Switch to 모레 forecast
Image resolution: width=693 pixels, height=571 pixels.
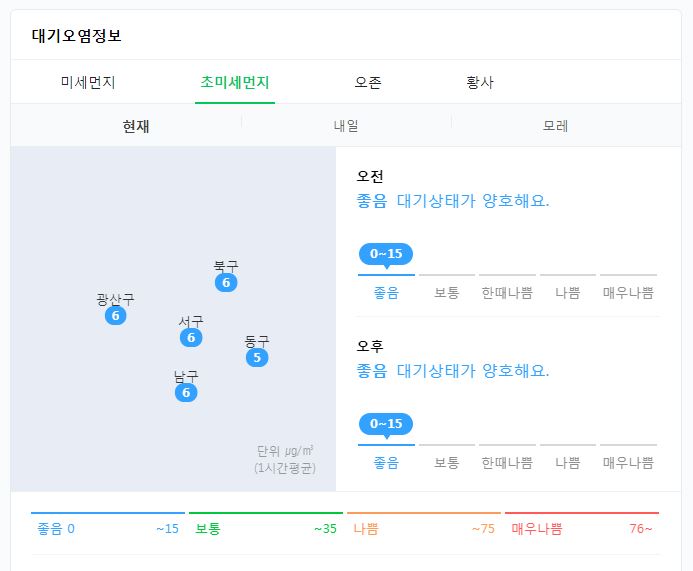555,126
